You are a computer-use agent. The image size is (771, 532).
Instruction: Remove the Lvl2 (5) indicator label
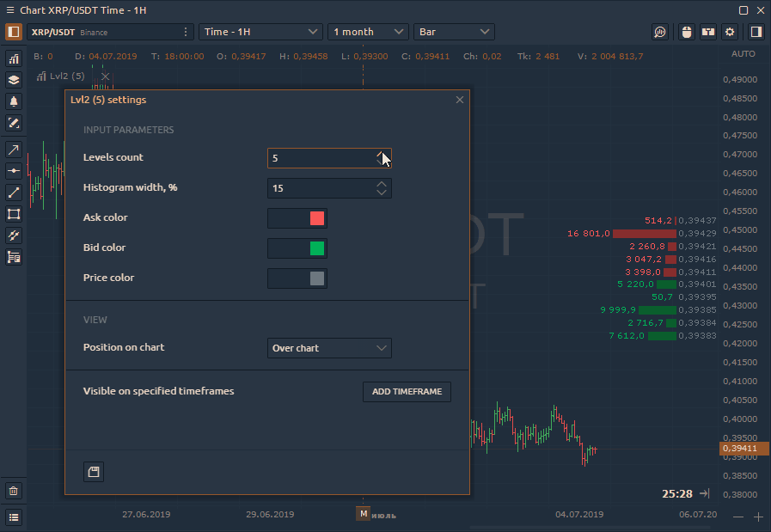tap(105, 76)
